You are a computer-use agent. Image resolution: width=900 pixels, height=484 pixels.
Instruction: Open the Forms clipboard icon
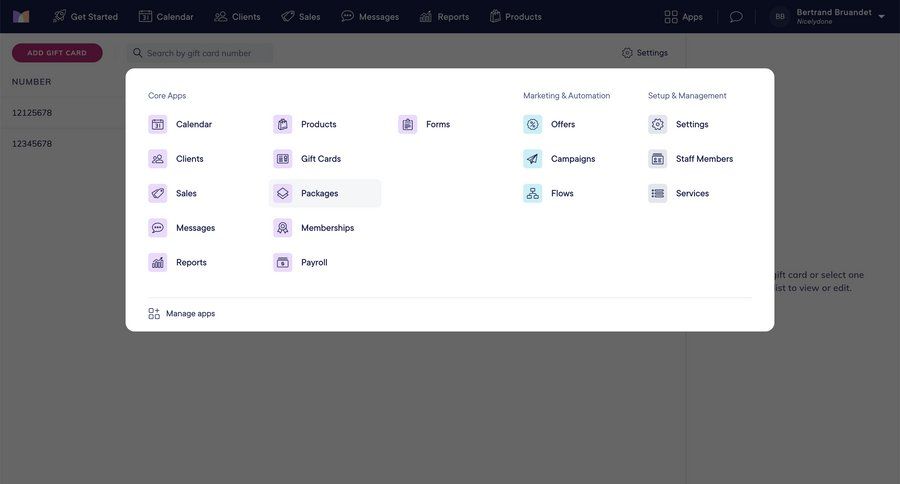point(408,124)
